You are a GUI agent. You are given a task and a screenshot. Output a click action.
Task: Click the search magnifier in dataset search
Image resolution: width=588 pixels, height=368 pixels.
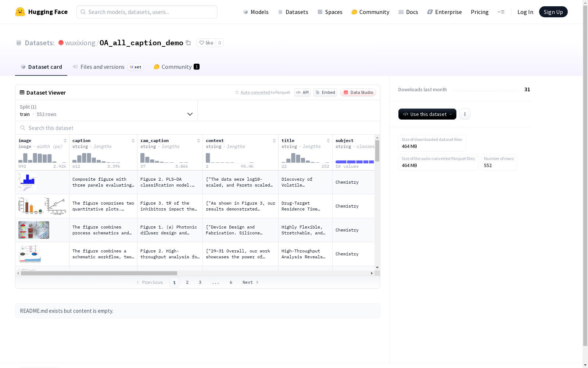(23, 128)
